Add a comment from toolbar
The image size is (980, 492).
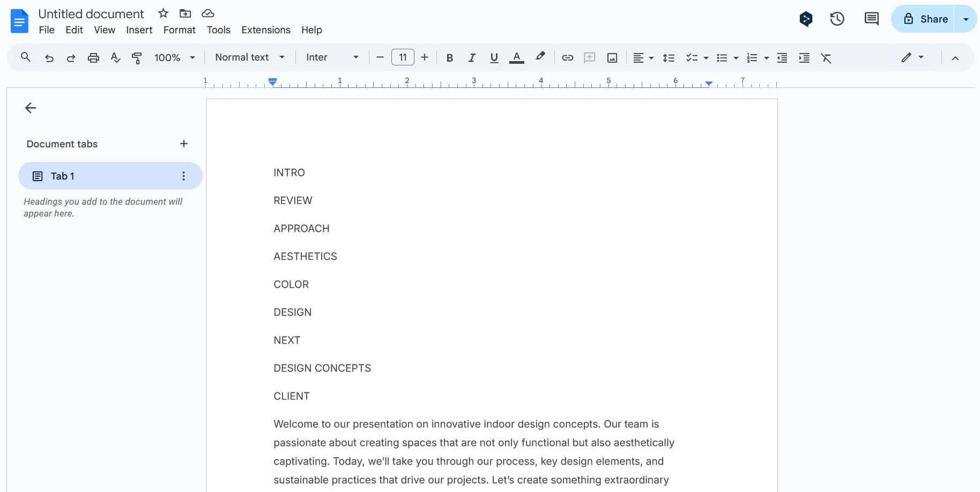590,57
